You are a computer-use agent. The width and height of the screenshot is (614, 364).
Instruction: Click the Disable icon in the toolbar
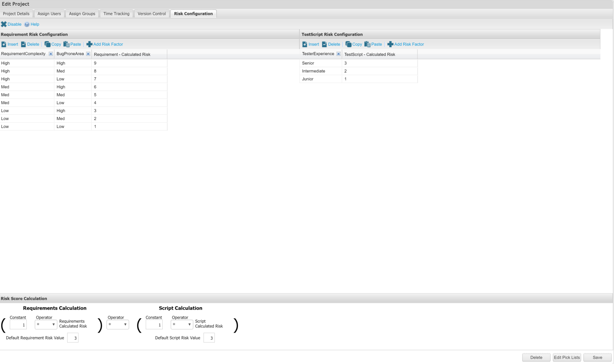(4, 24)
